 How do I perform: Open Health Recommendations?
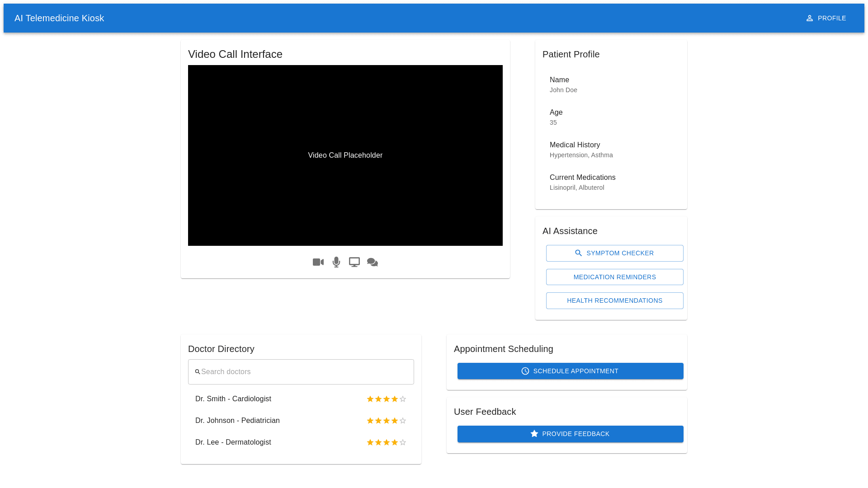(x=614, y=300)
